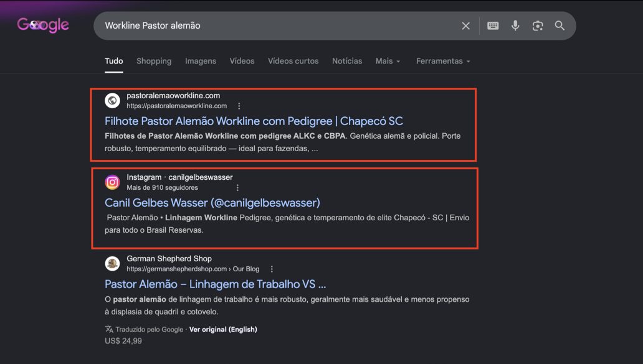Image resolution: width=643 pixels, height=364 pixels.
Task: Expand the Mais dropdown
Action: point(388,61)
